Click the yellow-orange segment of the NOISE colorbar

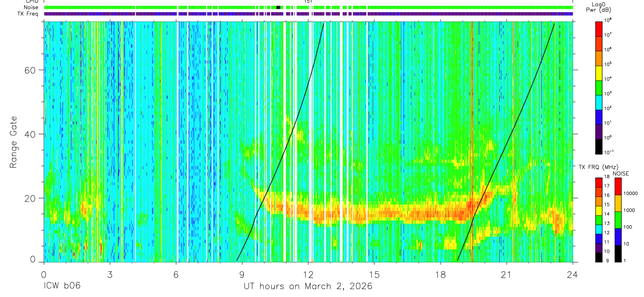(618, 203)
